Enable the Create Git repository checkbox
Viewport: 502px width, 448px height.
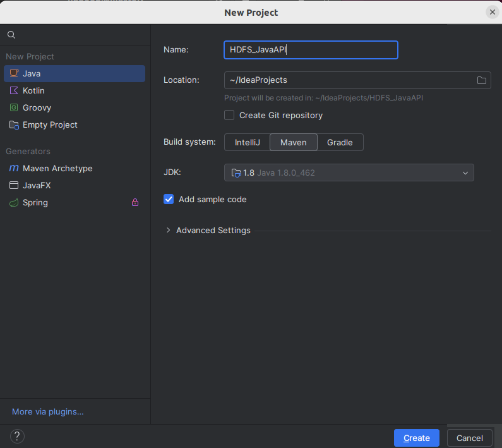(x=229, y=115)
